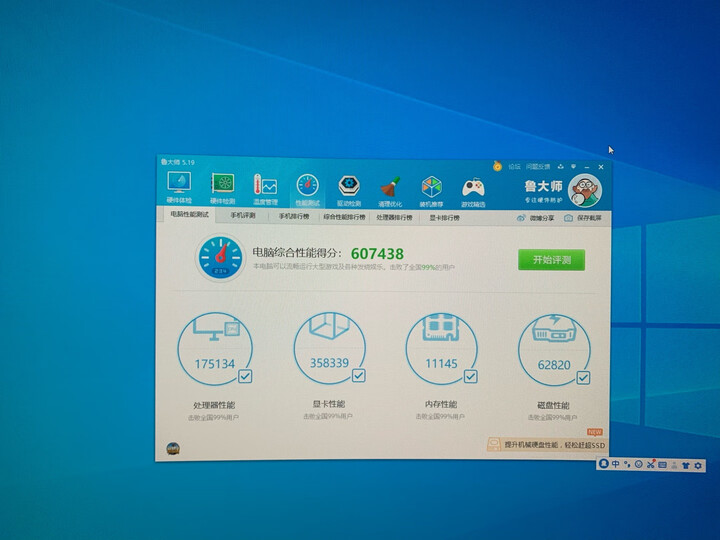This screenshot has height=540, width=720.
Task: Open 硬件检测 hardware detection icon
Action: point(222,188)
